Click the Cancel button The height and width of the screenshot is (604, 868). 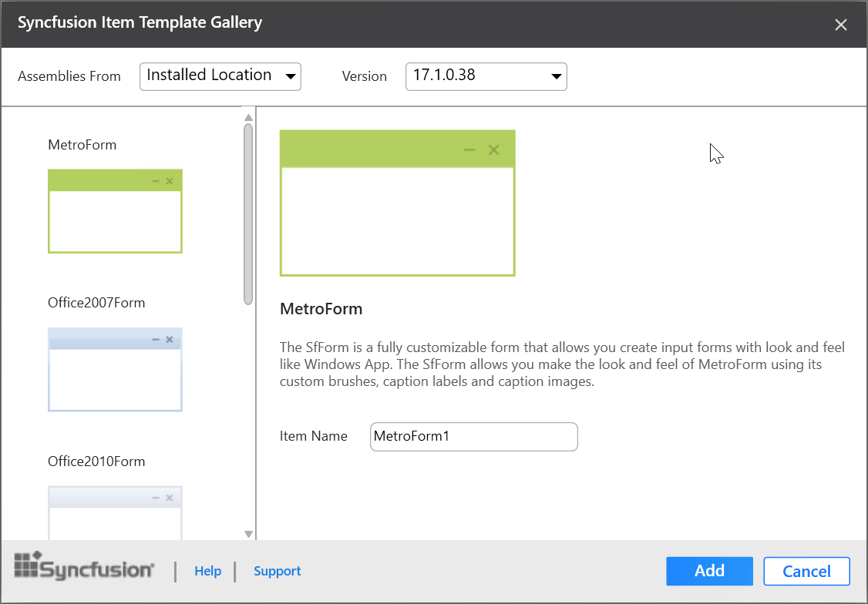(x=806, y=571)
